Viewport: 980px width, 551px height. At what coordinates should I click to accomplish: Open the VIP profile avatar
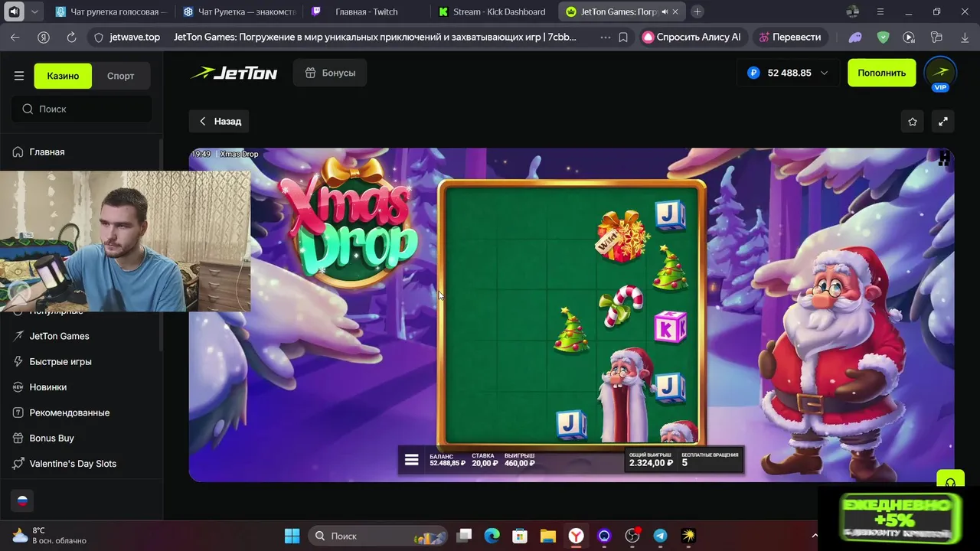pos(940,73)
